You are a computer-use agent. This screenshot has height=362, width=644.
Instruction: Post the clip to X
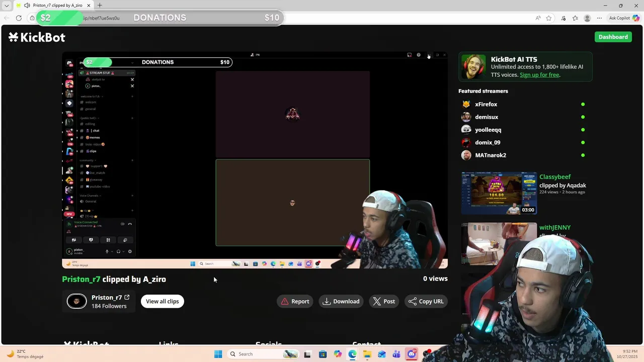(384, 301)
